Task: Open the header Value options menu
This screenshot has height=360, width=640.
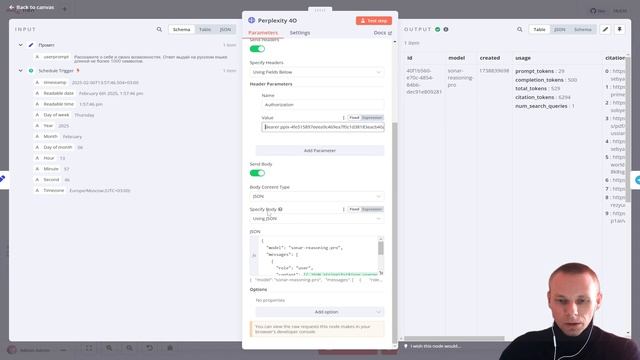Action: pos(344,118)
